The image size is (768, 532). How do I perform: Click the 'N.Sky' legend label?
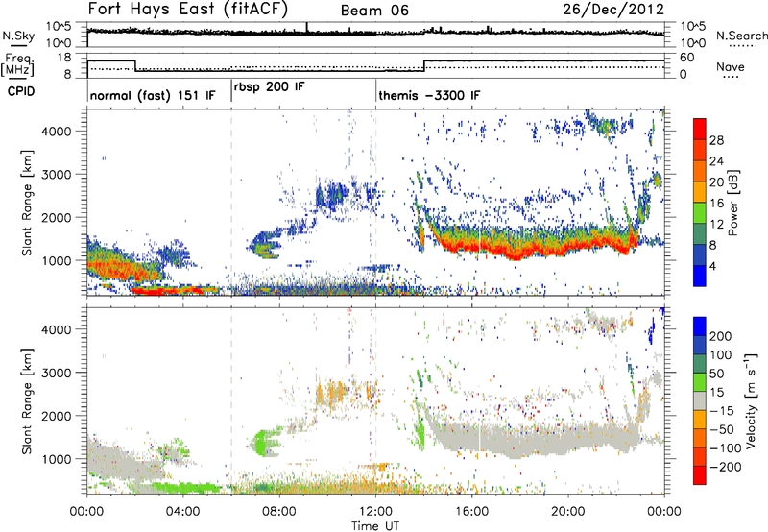pos(18,36)
